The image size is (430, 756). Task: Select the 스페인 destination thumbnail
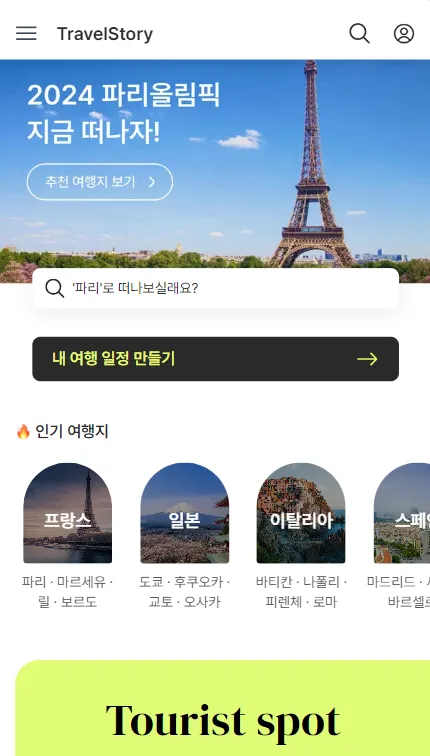coord(402,513)
